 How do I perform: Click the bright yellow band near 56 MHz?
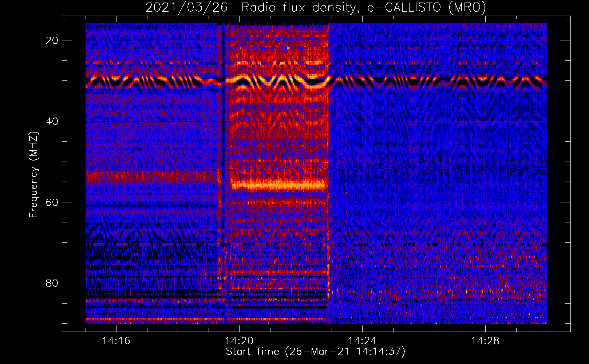(x=278, y=185)
